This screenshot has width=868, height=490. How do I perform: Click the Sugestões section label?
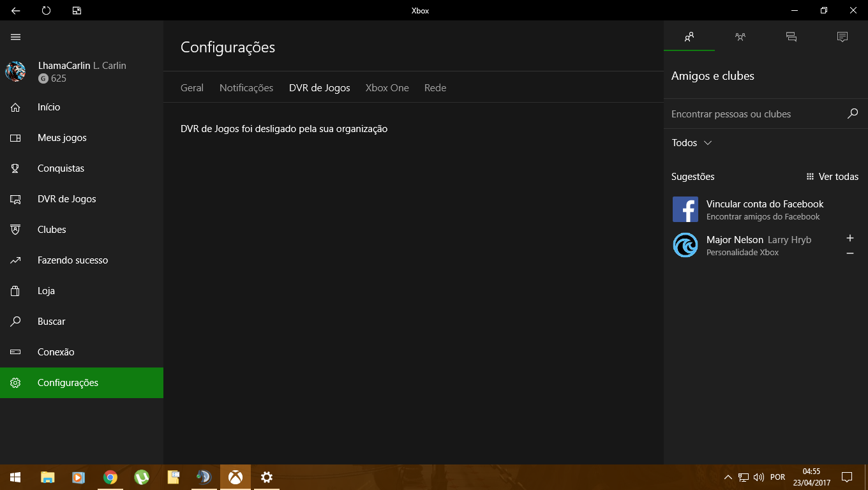coord(693,177)
